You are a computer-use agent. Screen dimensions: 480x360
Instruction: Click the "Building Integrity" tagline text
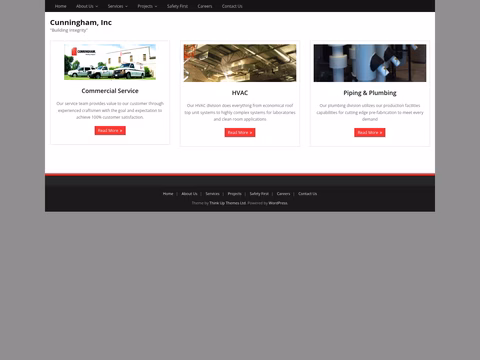point(69,30)
